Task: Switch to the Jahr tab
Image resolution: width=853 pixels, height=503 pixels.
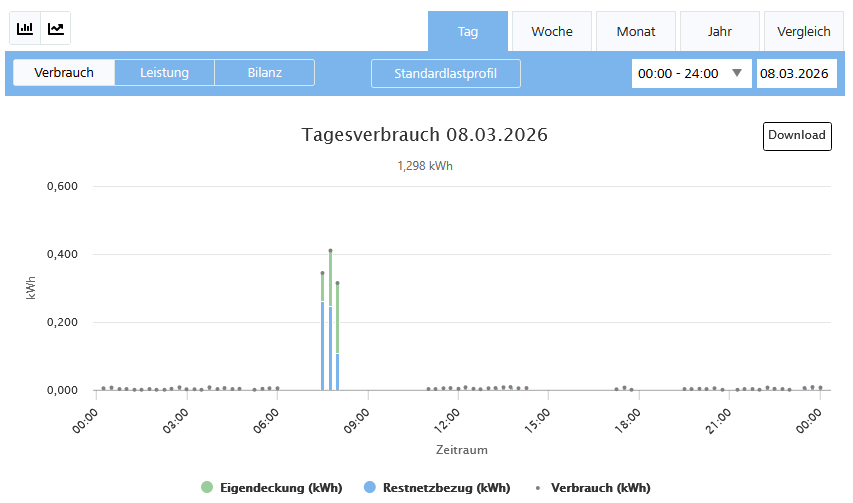Action: 720,32
